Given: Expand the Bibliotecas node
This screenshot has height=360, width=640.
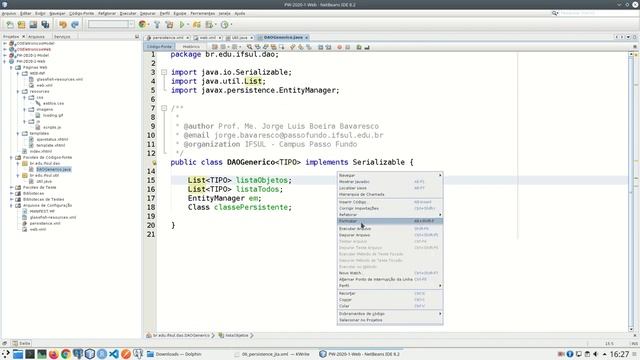Looking at the screenshot, I should (11, 193).
